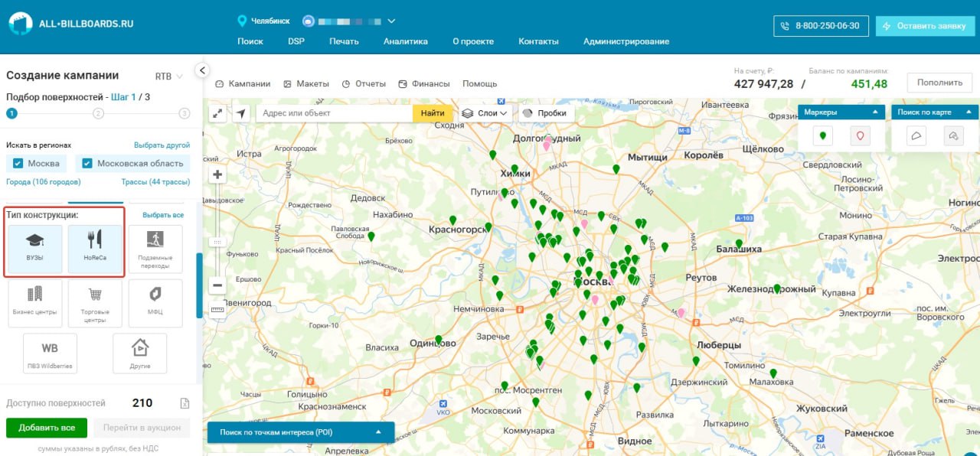The image size is (980, 456).
Task: Open the Кампании section
Action: pyautogui.click(x=243, y=83)
